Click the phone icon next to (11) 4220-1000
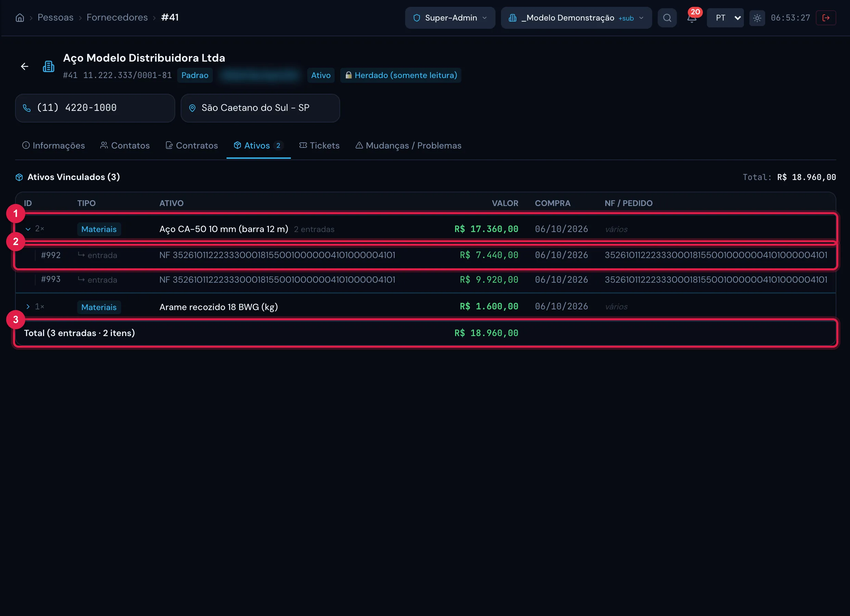Image resolution: width=850 pixels, height=616 pixels. (x=27, y=108)
